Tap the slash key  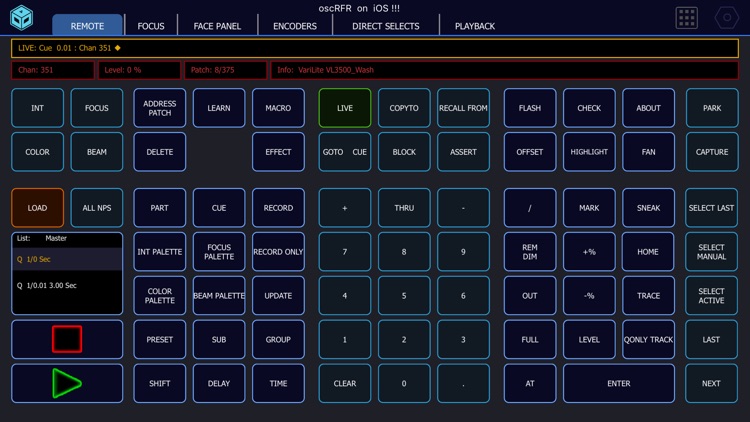pos(529,208)
